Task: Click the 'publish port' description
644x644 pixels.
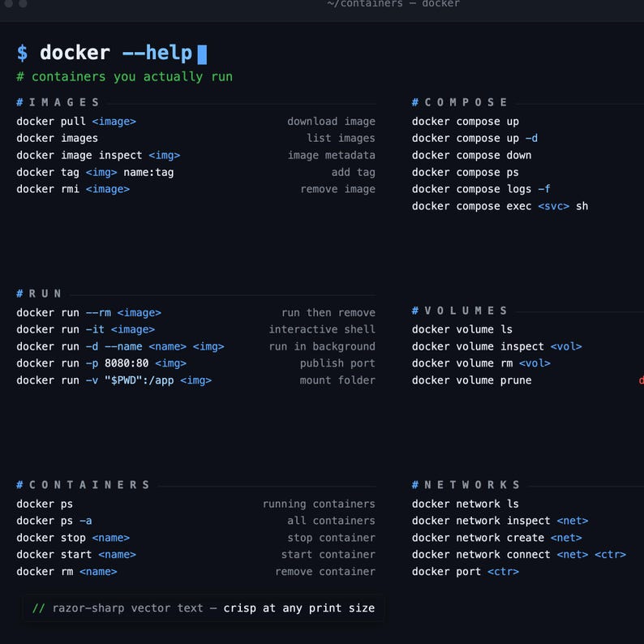Action: (x=337, y=363)
